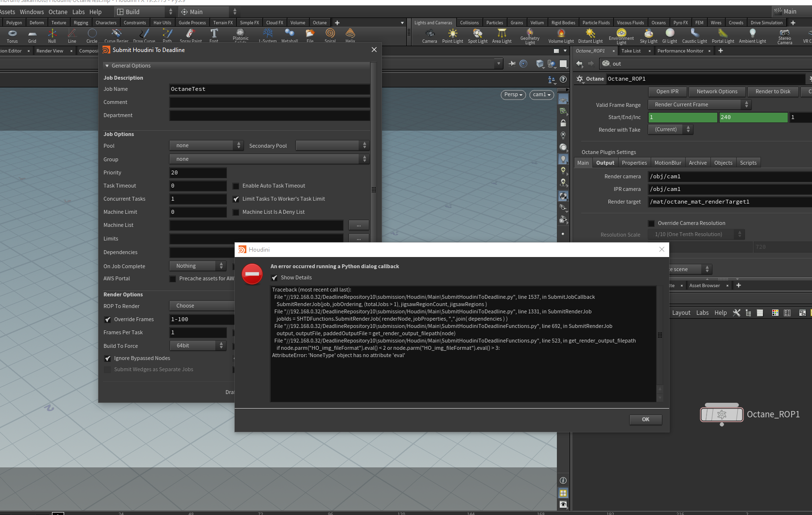Uncheck Show Details in error dialog
The width and height of the screenshot is (812, 515).
tap(275, 277)
